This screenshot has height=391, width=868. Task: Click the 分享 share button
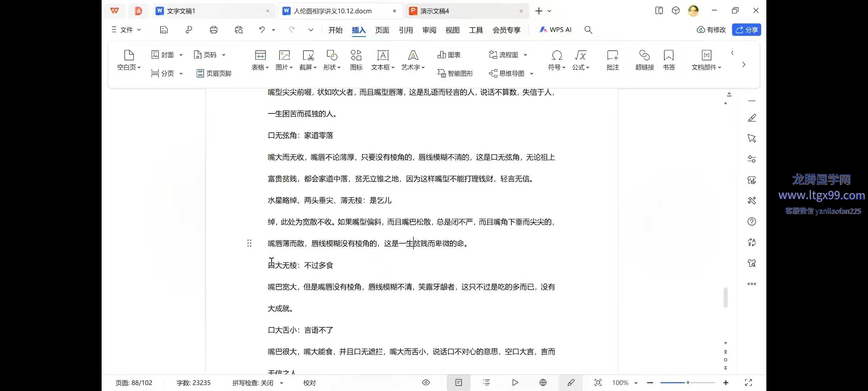click(x=746, y=30)
